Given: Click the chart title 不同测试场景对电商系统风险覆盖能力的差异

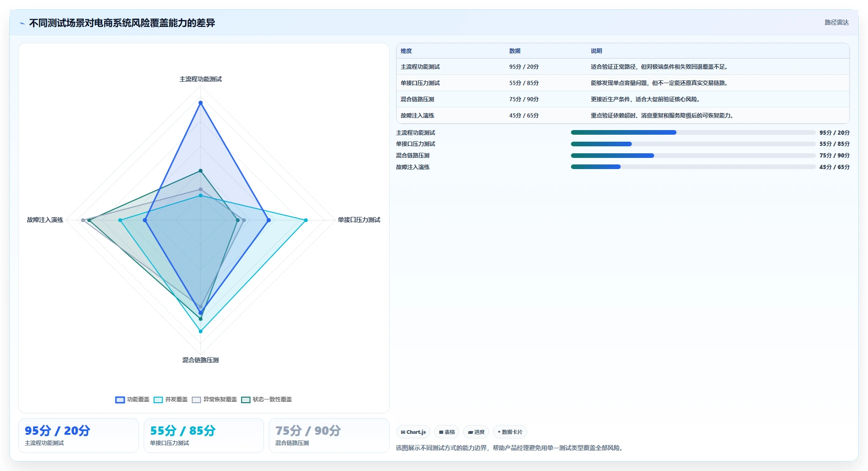Looking at the screenshot, I should (x=122, y=23).
